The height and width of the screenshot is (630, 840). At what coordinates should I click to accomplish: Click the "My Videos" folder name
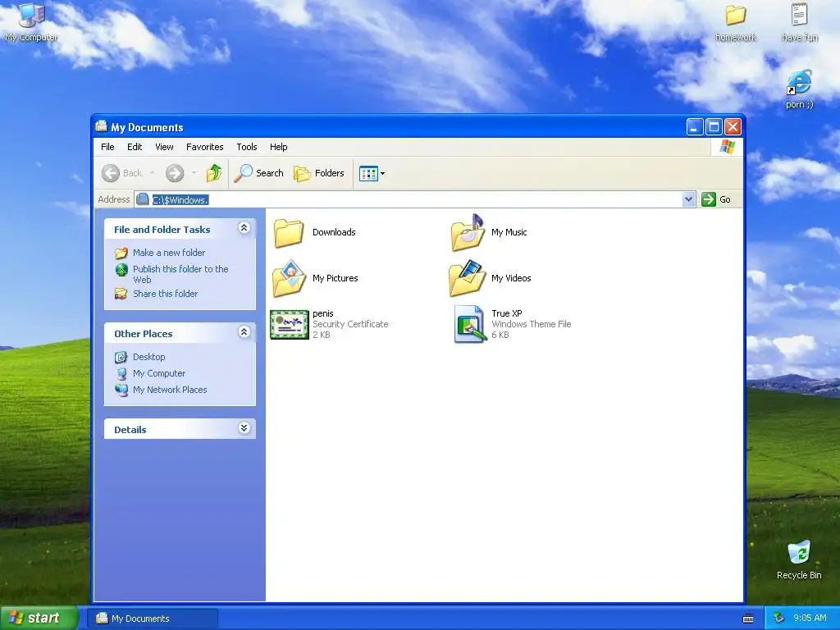pyautogui.click(x=511, y=278)
